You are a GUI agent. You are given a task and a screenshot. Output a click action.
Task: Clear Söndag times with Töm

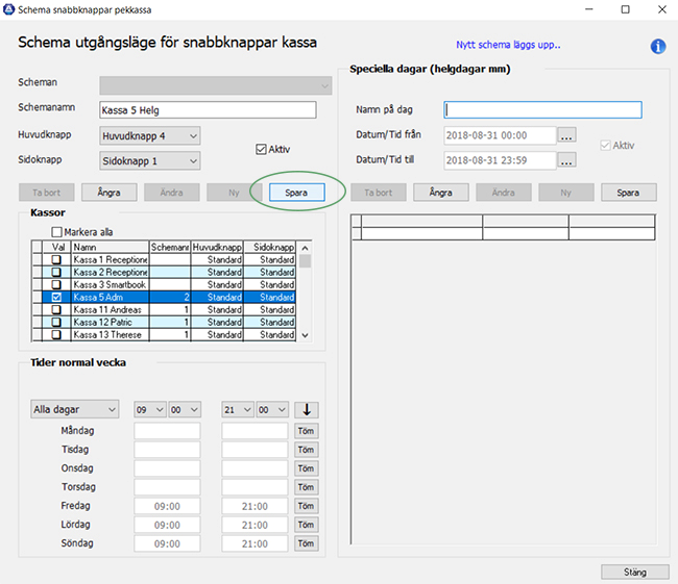[x=306, y=543]
